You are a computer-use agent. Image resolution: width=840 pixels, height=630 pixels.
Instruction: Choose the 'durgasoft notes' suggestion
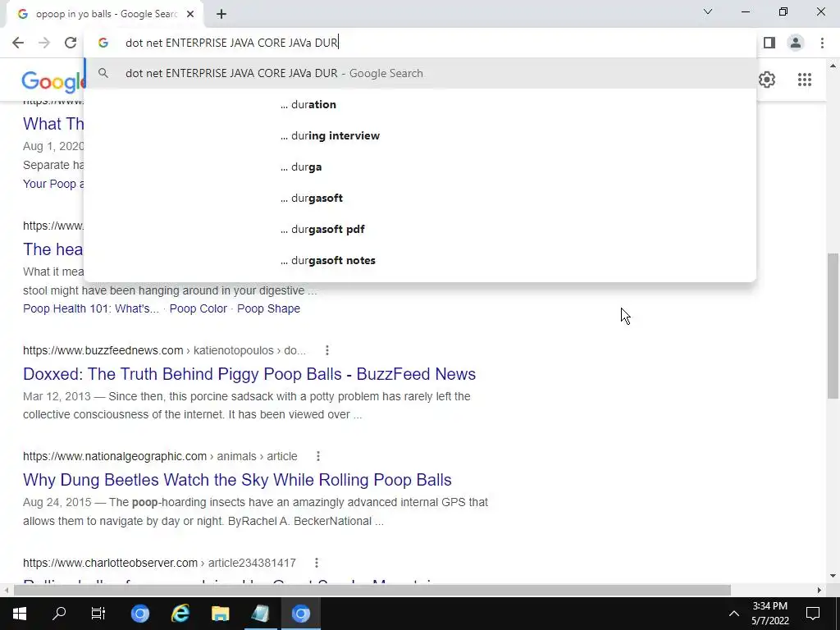pos(420,260)
